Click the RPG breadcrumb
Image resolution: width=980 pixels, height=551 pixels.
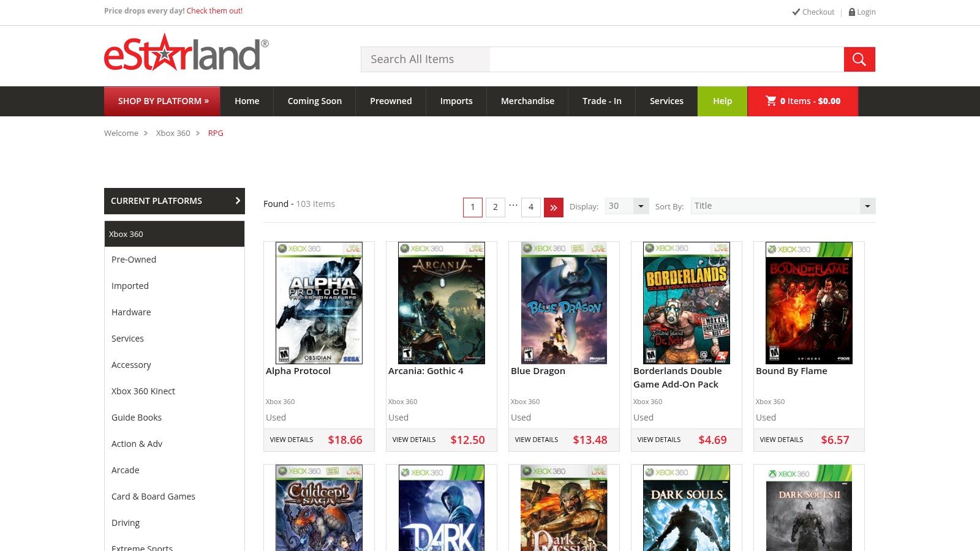[216, 133]
